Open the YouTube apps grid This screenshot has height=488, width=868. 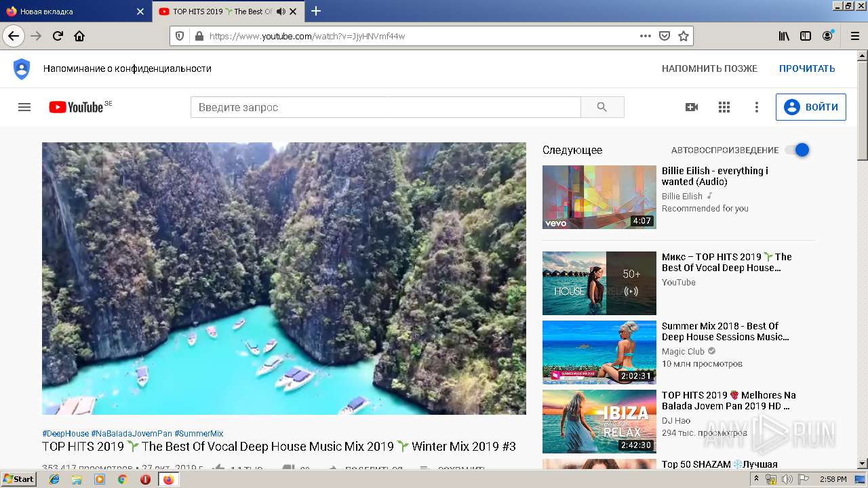coord(724,107)
